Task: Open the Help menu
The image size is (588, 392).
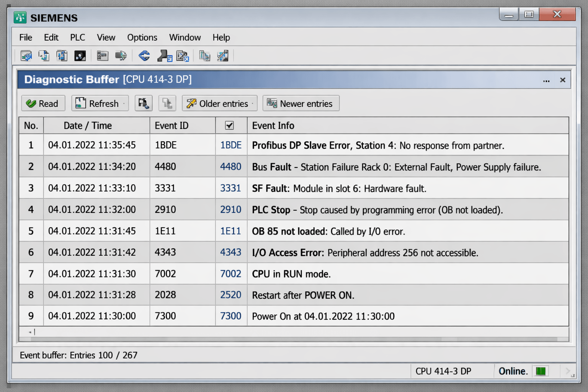Action: (x=221, y=38)
